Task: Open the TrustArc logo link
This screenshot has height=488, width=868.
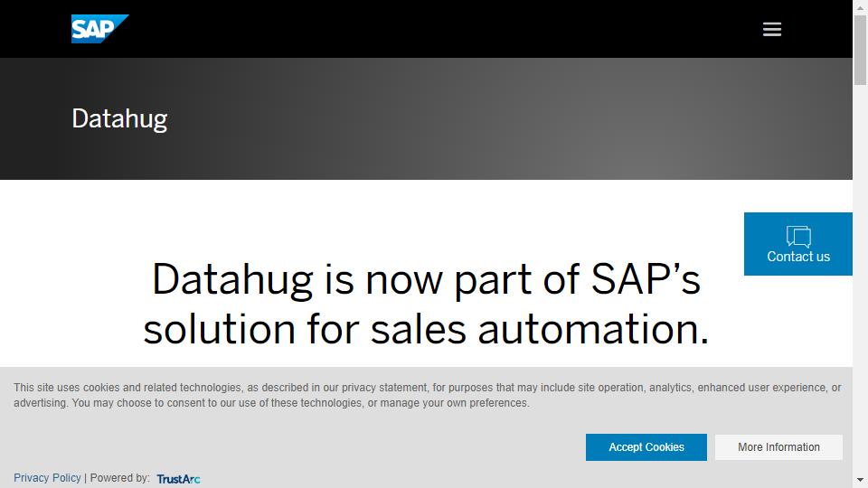Action: 178,479
